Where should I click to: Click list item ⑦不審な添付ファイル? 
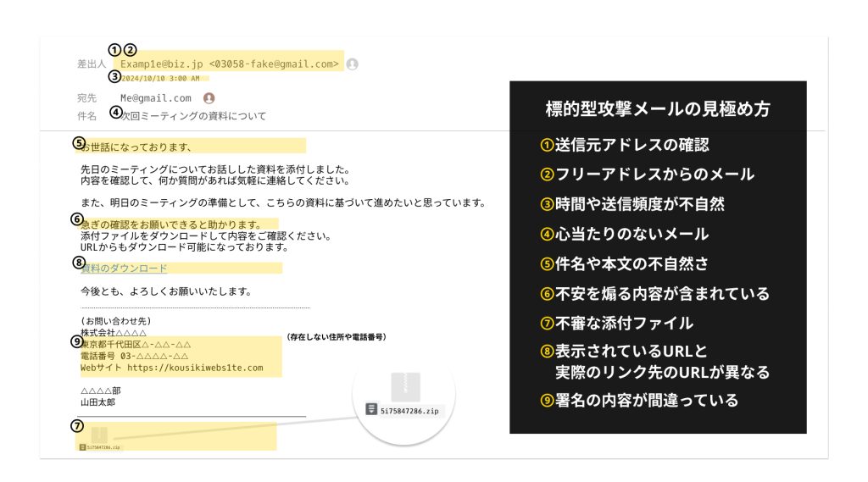point(617,324)
